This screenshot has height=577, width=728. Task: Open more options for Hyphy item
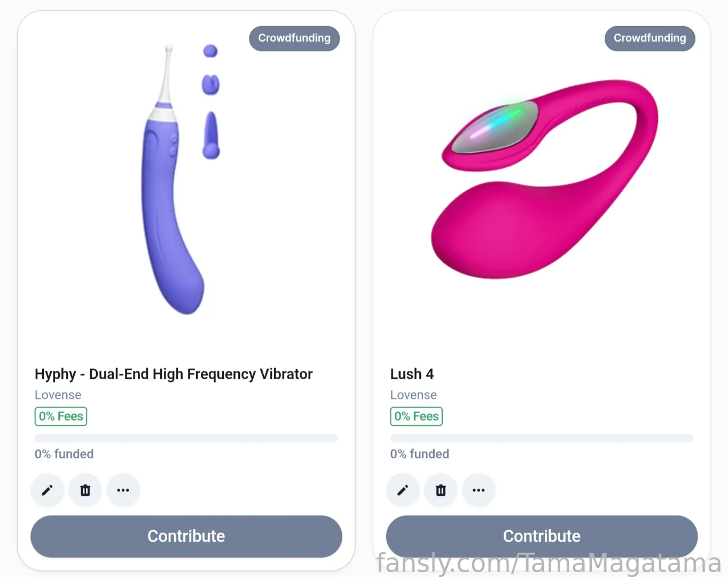click(123, 490)
